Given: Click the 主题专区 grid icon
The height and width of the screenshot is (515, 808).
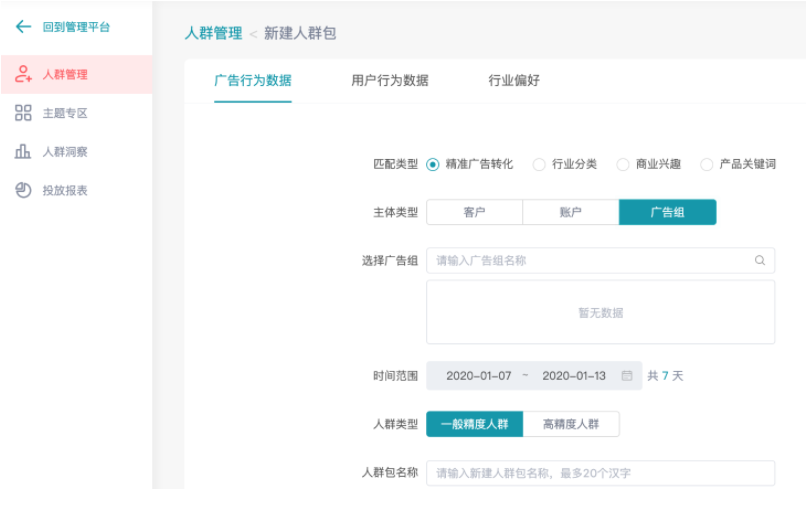Looking at the screenshot, I should click(x=23, y=113).
